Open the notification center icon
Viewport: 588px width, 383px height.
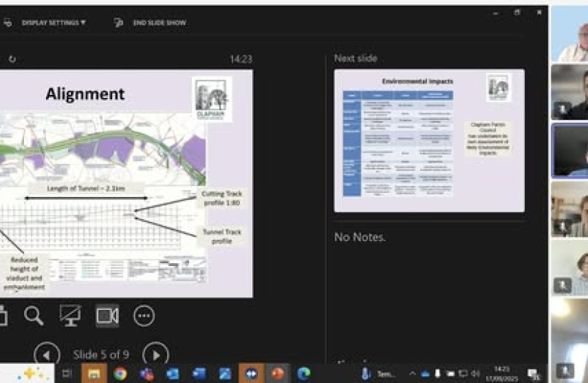point(533,374)
